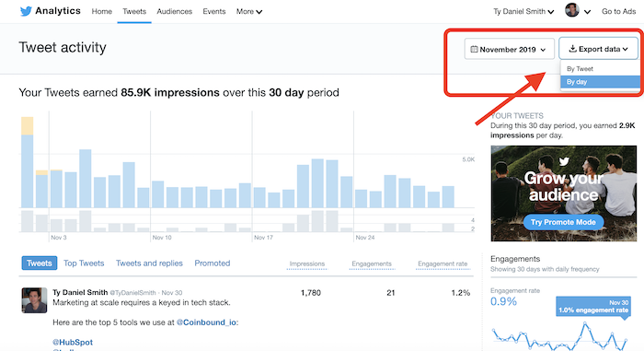
Task: Open the November 2019 date range picker
Action: pos(510,49)
